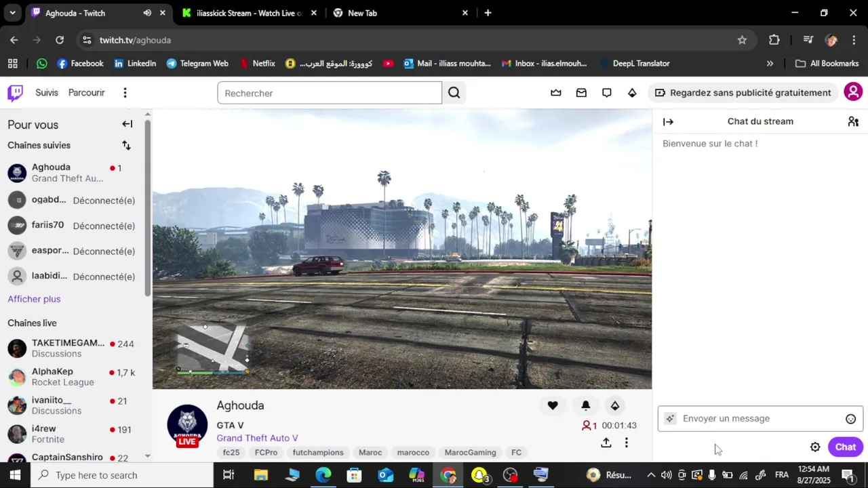Open the Suivis tab

[47, 93]
